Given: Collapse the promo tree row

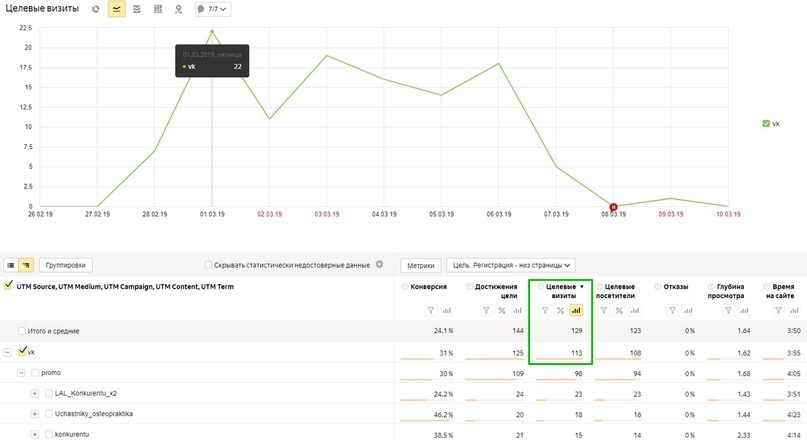Looking at the screenshot, I should [21, 373].
